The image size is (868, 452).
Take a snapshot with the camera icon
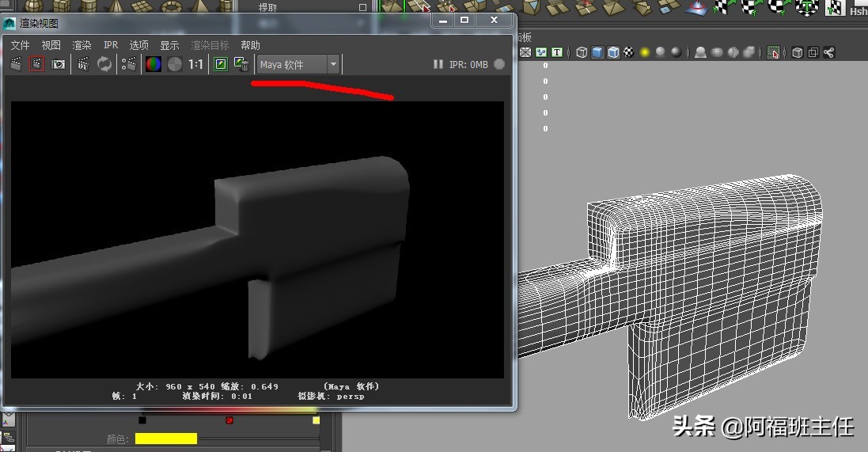59,64
